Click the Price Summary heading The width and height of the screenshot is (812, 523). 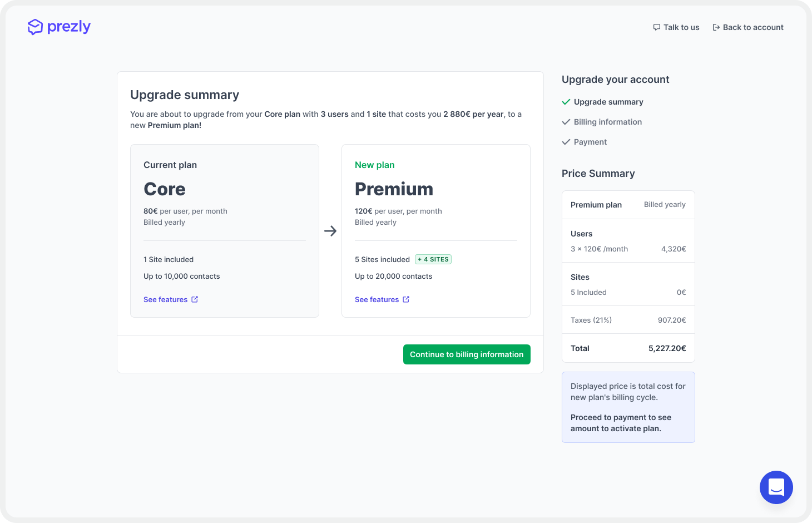(x=598, y=173)
